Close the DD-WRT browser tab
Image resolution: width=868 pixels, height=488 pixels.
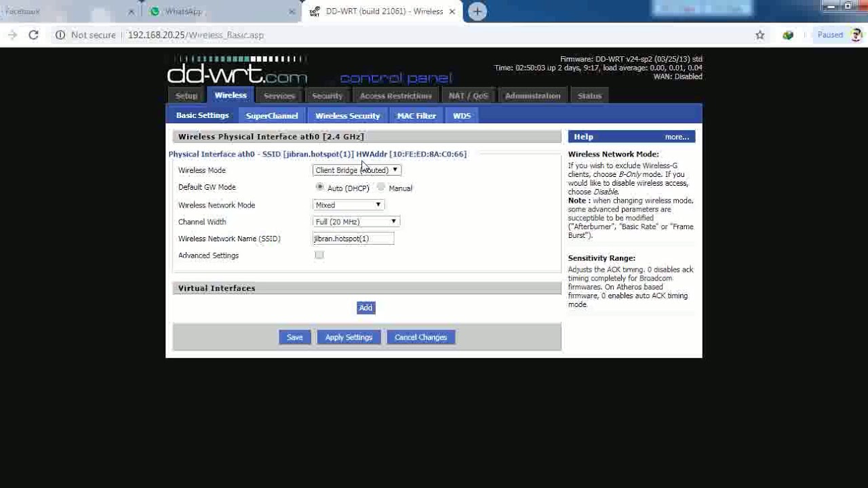pos(452,12)
